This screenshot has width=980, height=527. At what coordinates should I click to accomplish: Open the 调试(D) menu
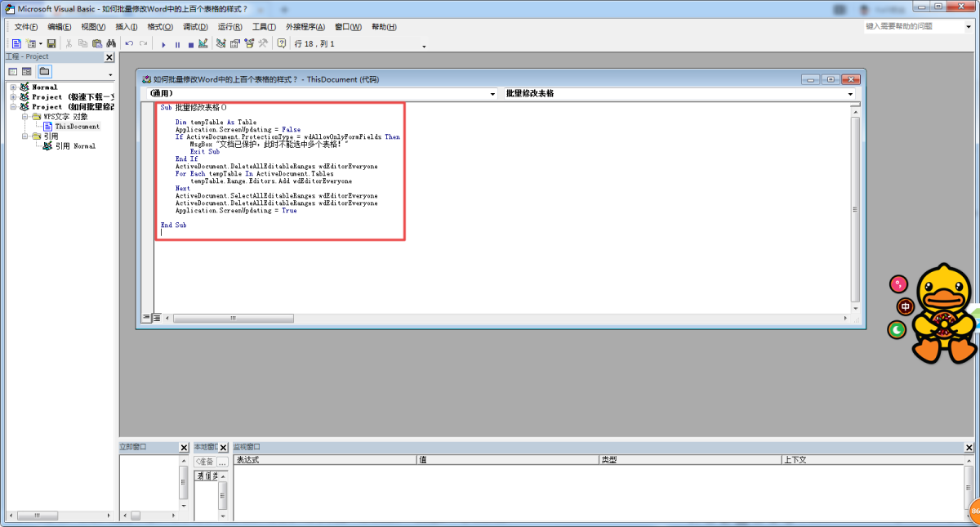pyautogui.click(x=194, y=27)
